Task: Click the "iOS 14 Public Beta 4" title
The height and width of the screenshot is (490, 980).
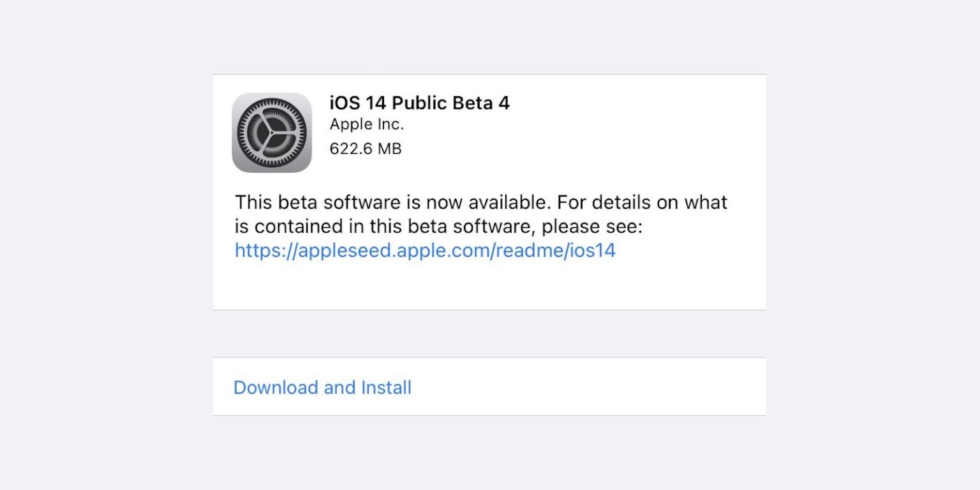Action: click(x=419, y=103)
